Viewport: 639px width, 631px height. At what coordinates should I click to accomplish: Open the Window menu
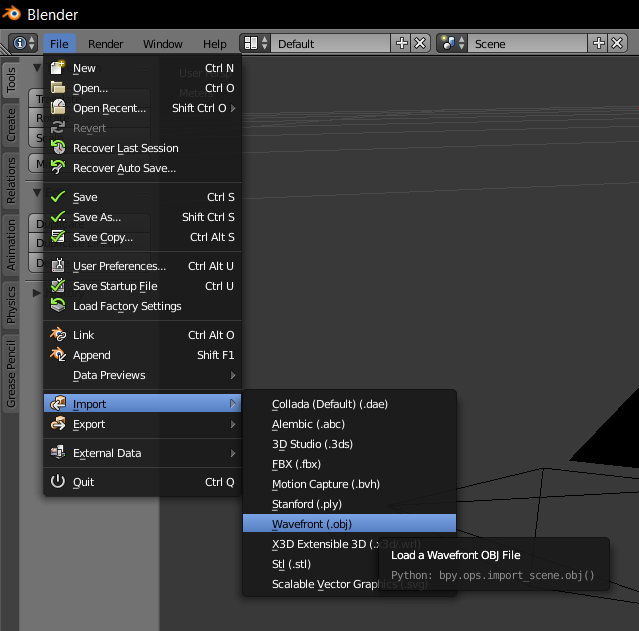[163, 44]
